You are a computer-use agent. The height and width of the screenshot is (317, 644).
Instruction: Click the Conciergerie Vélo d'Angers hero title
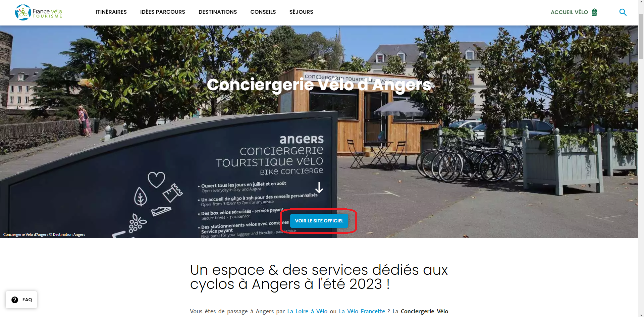319,85
